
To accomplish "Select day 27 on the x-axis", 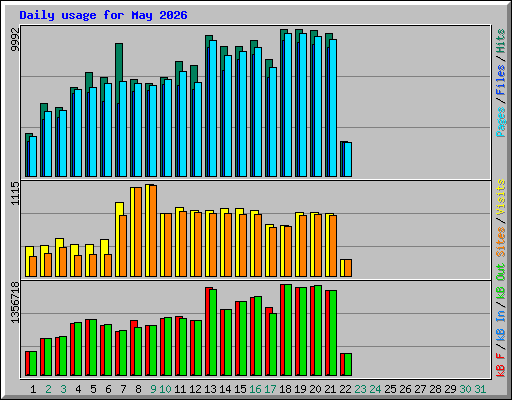I will tap(420, 389).
